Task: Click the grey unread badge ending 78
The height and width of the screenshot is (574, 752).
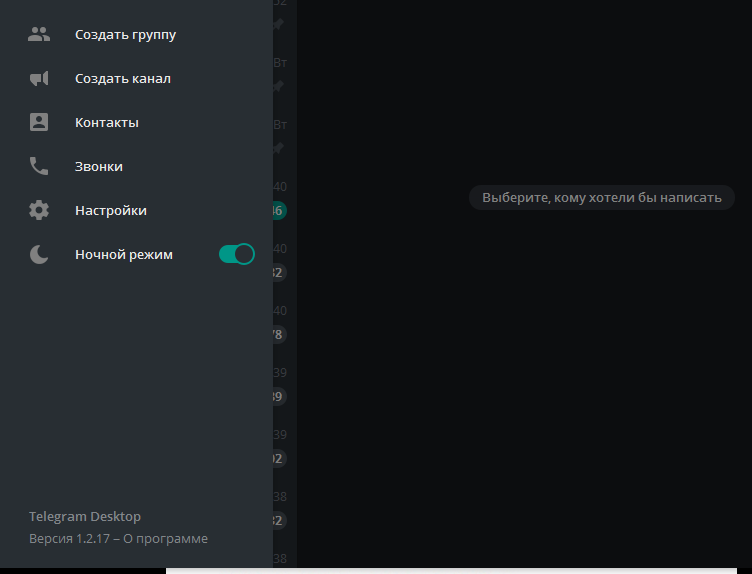Action: pyautogui.click(x=279, y=334)
